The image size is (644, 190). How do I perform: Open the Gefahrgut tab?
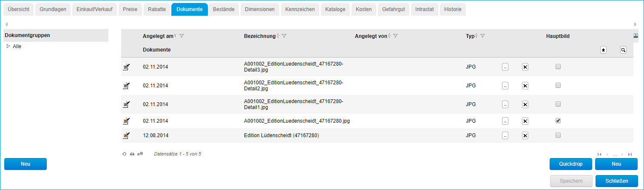pos(393,9)
